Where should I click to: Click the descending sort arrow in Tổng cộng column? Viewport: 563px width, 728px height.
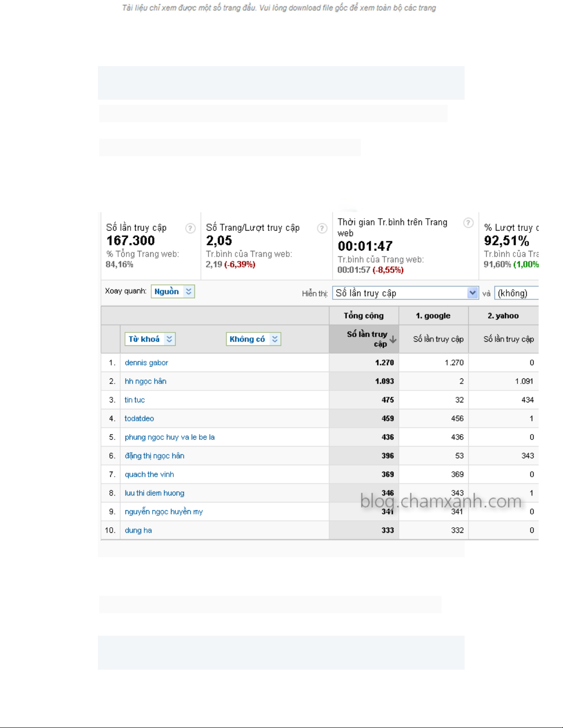(x=393, y=339)
